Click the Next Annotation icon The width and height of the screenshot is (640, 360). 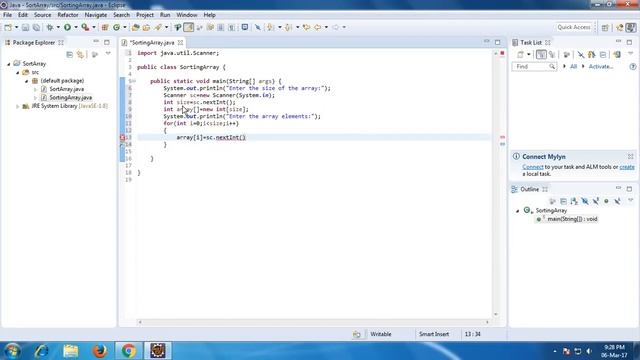(x=271, y=27)
